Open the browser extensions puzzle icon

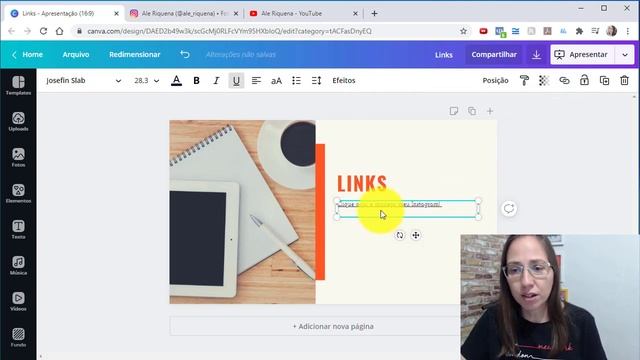tap(579, 31)
